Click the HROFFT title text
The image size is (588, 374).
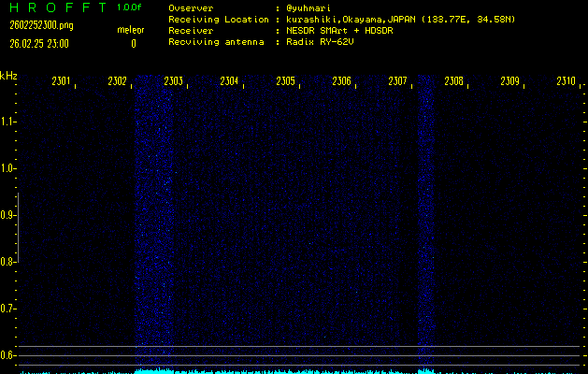(x=58, y=7)
